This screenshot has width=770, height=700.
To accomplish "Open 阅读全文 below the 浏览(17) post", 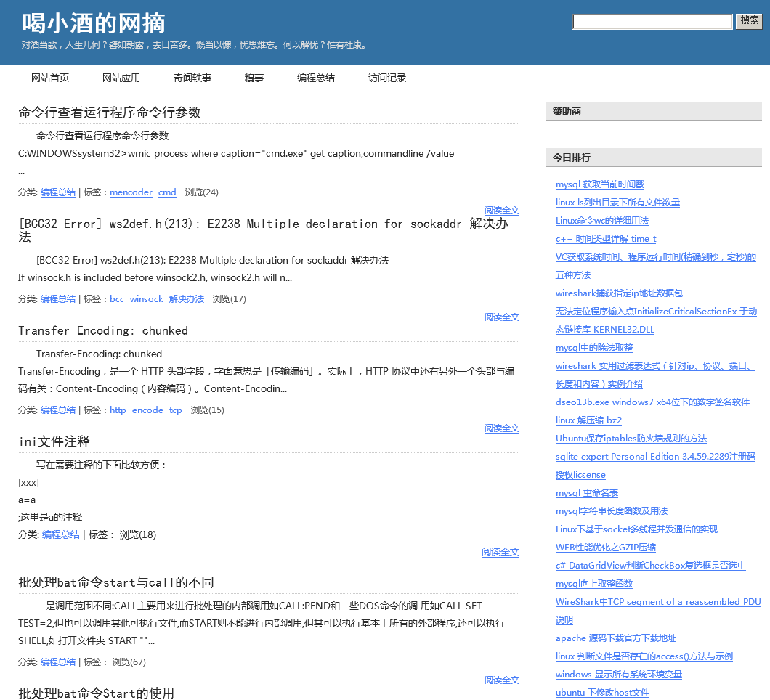I will click(501, 317).
